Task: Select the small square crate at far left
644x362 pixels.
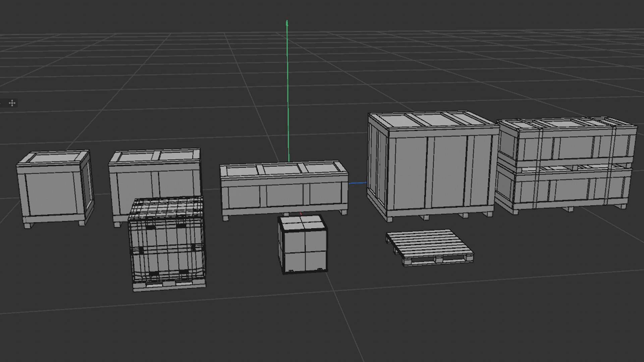Action: coord(55,189)
